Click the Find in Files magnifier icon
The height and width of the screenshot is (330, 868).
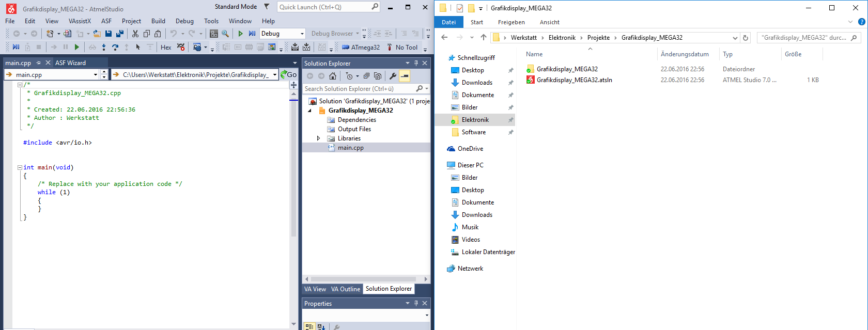coord(225,34)
